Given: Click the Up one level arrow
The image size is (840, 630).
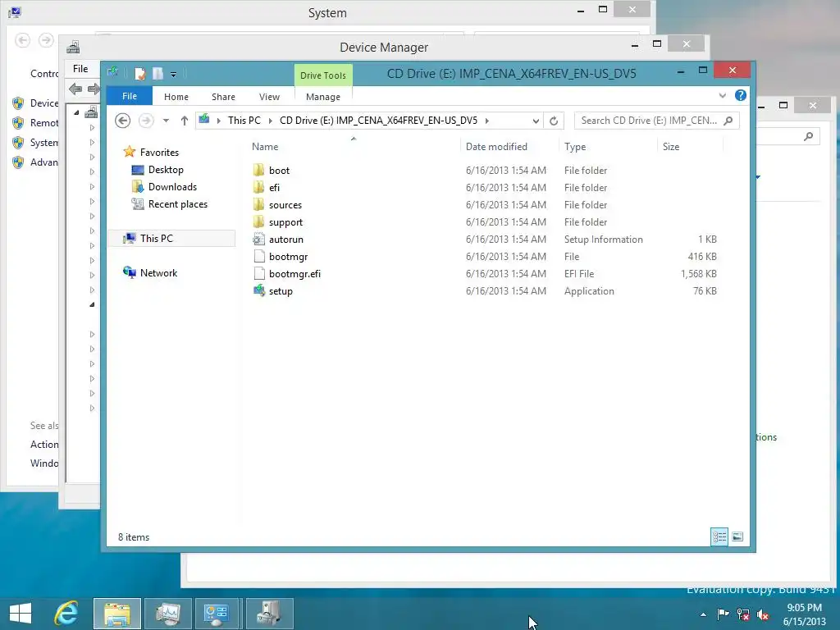Looking at the screenshot, I should [185, 121].
